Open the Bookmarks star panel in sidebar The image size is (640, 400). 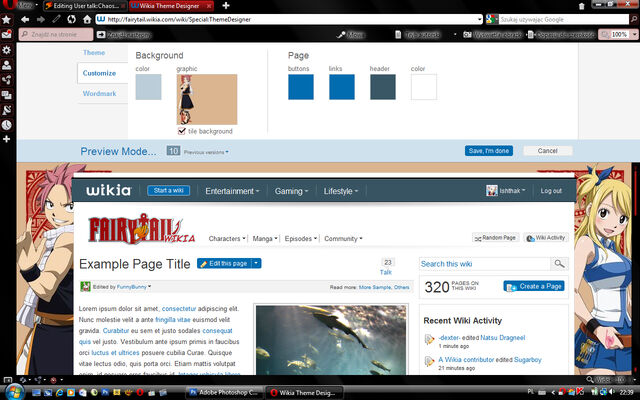7,19
